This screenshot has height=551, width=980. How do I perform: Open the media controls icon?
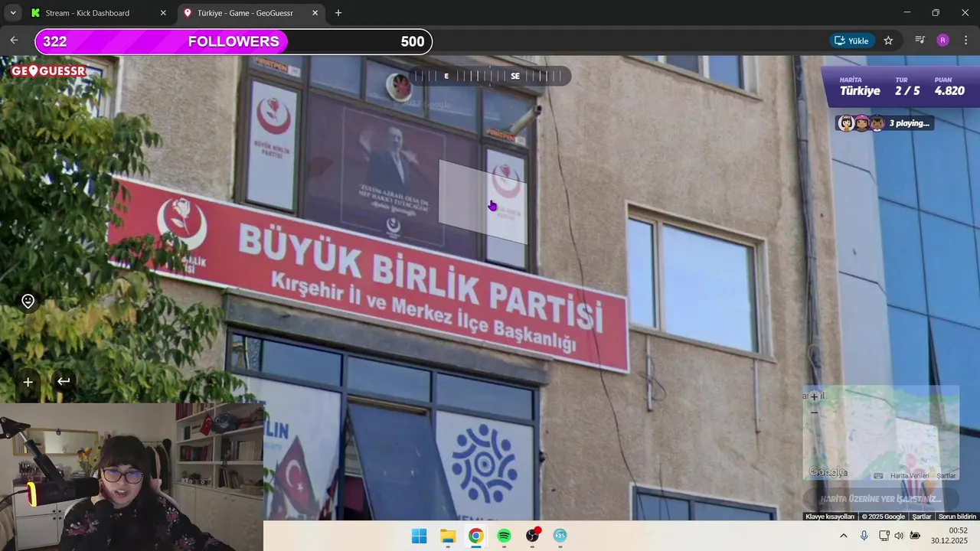click(920, 41)
